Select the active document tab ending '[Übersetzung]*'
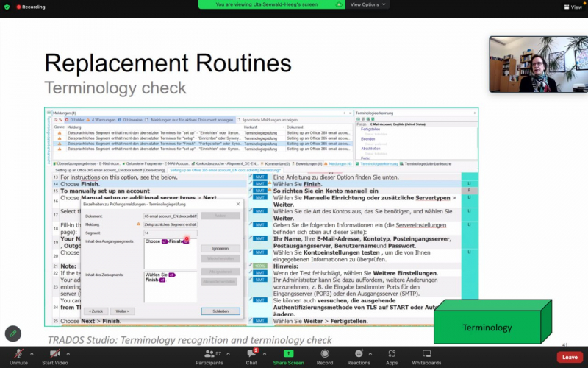Viewport: 588px width, 368px height. [225, 170]
